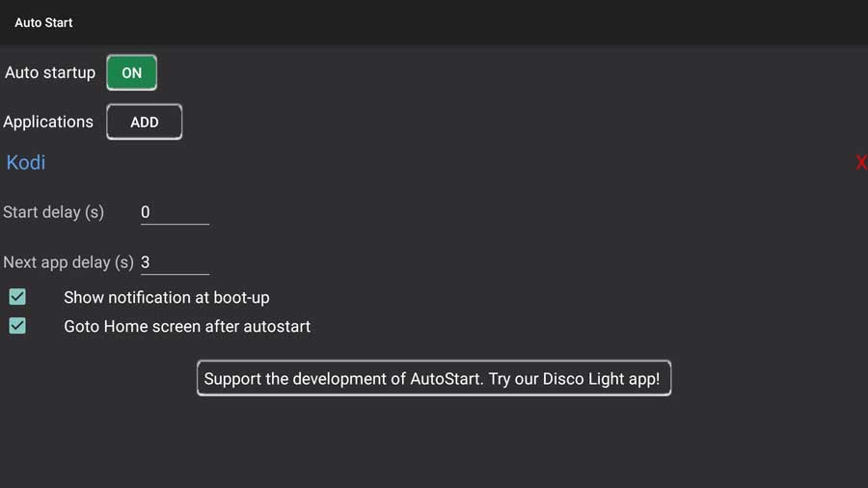Click the Next app delay (s) label
This screenshot has width=868, height=488.
(x=68, y=262)
